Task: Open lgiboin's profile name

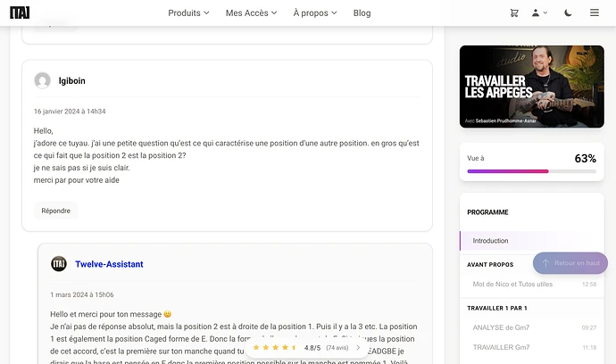Action: click(72, 80)
